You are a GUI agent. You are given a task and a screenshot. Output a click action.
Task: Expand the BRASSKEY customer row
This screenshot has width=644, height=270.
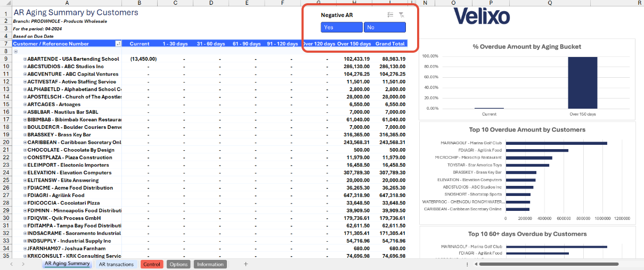pyautogui.click(x=25, y=135)
